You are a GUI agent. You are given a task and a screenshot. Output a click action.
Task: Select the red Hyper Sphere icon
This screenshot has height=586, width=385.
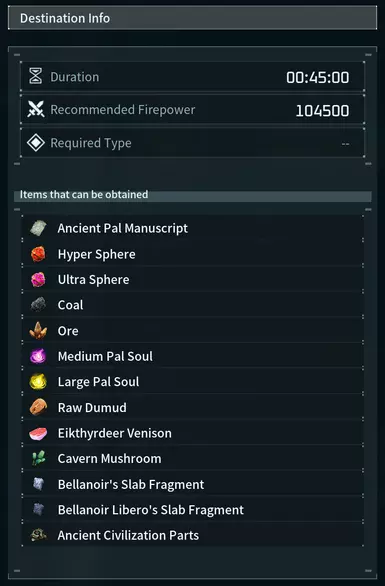tap(38, 254)
